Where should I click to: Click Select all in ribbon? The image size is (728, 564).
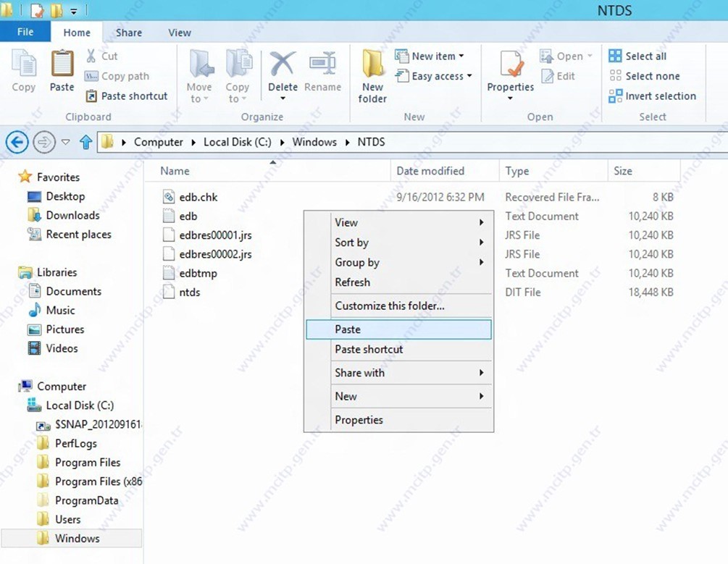coord(637,56)
